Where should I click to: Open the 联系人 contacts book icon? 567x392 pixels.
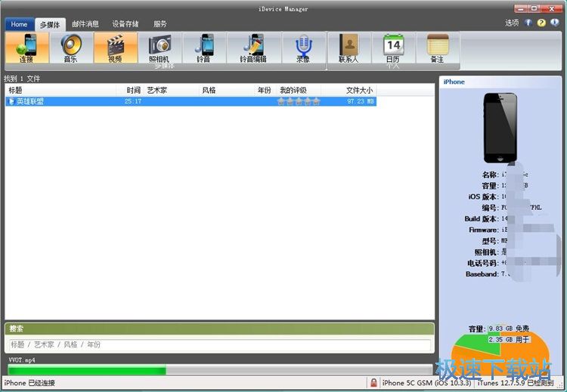click(349, 48)
